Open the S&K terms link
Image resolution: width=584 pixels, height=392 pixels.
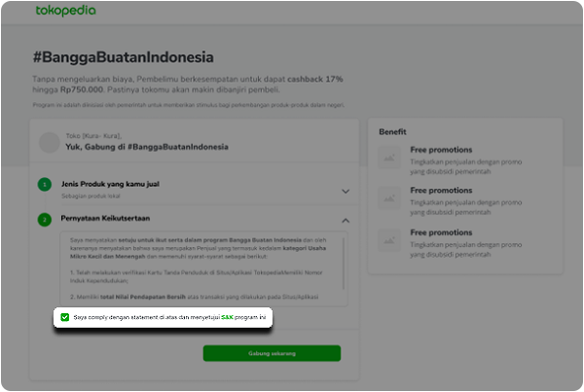(x=227, y=317)
